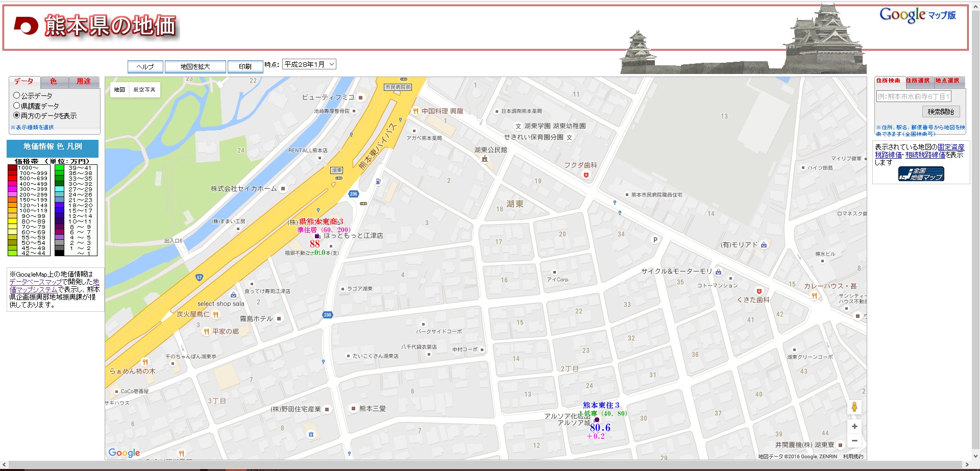980x471 pixels.
Task: Click the 熊本東住3 land price marker
Action: click(597, 420)
